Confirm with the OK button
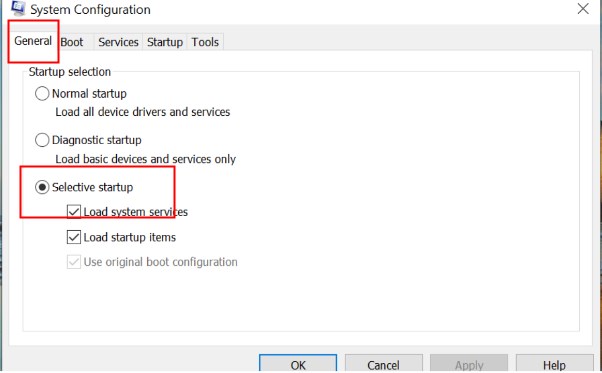 coord(298,363)
